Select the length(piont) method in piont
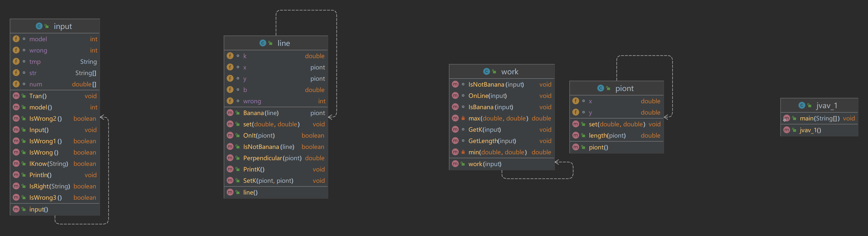The height and width of the screenshot is (236, 868). pyautogui.click(x=607, y=135)
